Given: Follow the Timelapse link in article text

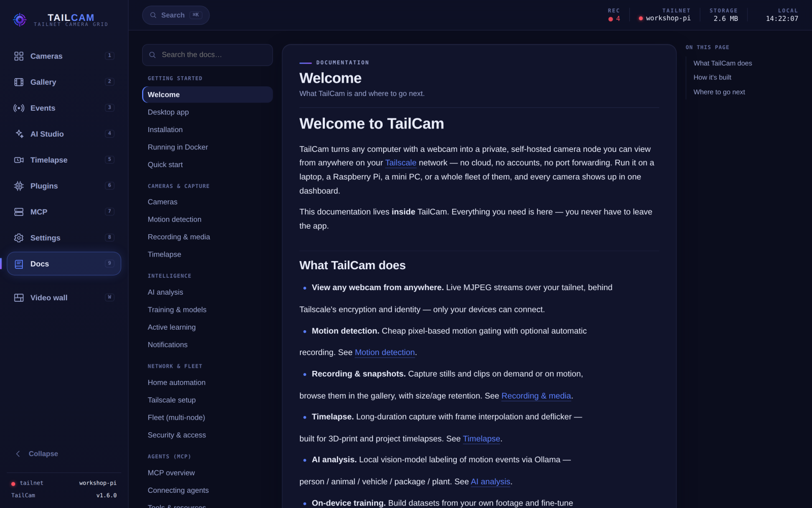Looking at the screenshot, I should point(481,439).
